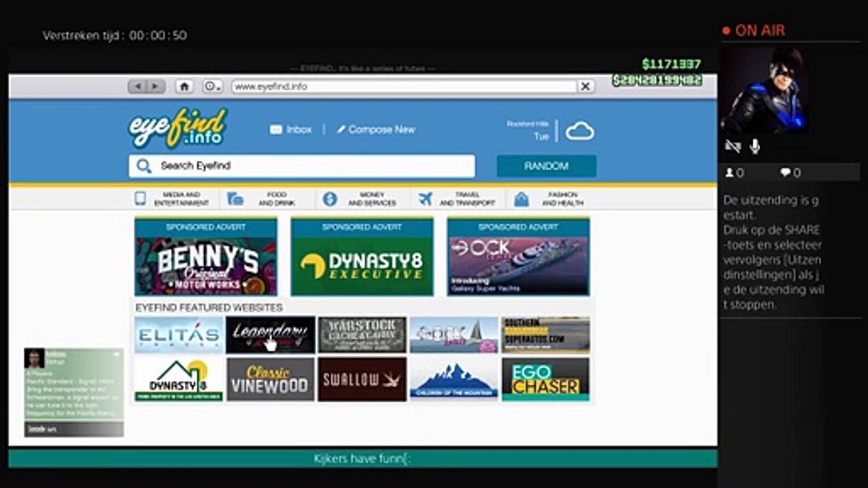The image size is (868, 488).
Task: Click the dollar coin icon
Action: [330, 199]
